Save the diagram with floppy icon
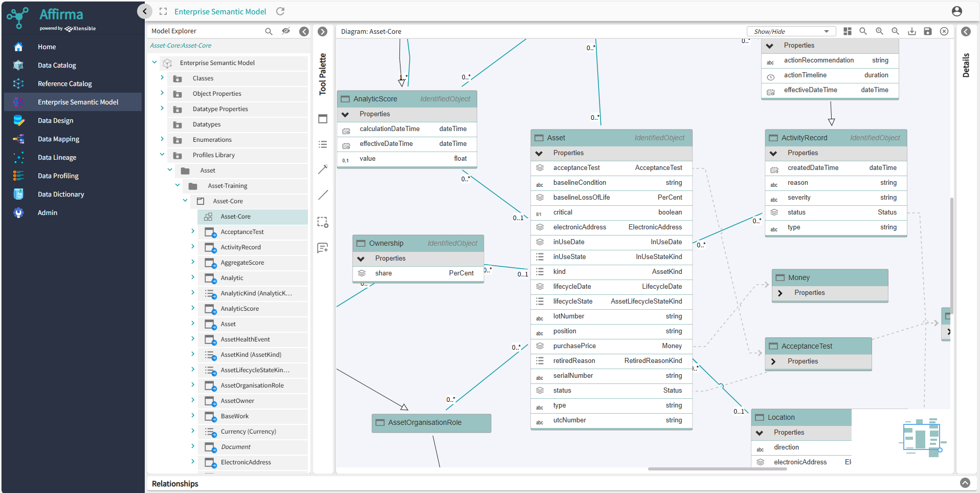This screenshot has height=493, width=980. [x=928, y=31]
